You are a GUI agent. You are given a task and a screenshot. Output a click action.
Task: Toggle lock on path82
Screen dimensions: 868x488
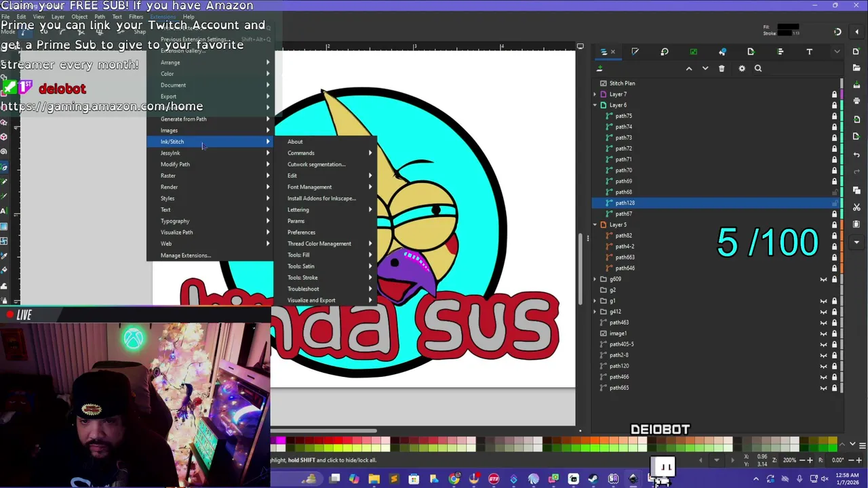[835, 235]
